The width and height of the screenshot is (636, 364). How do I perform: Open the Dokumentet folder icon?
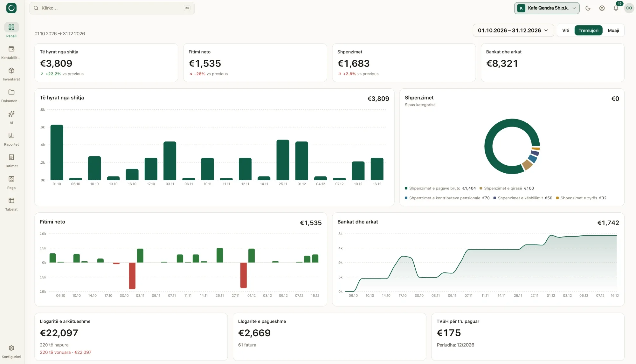click(x=11, y=92)
